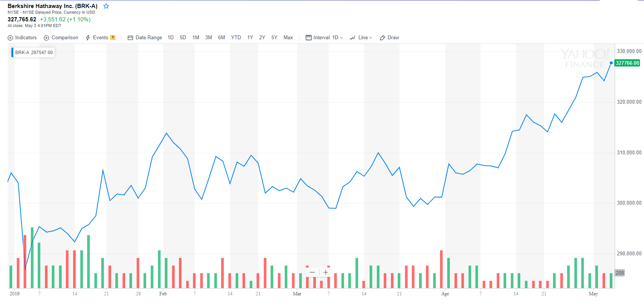Click the Berkshire Hathaway Inc. title
Viewport: 644px width, 306px height.
click(53, 6)
